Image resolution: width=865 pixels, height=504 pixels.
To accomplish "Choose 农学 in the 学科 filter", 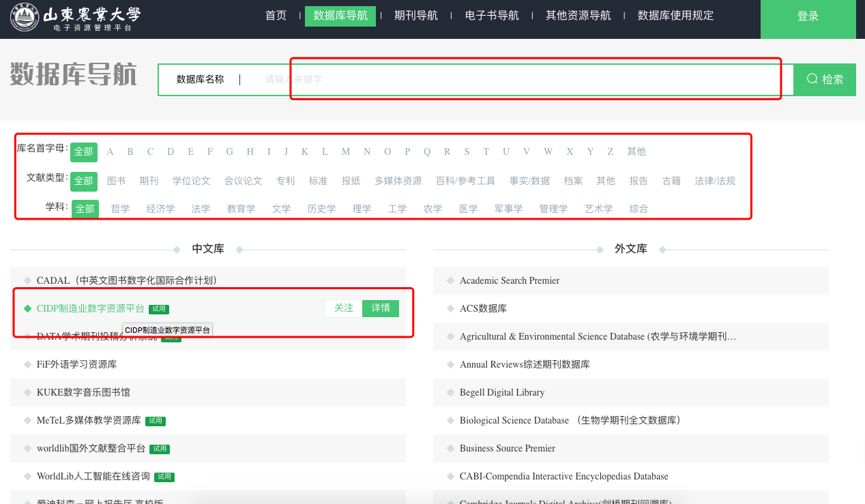I will click(432, 209).
